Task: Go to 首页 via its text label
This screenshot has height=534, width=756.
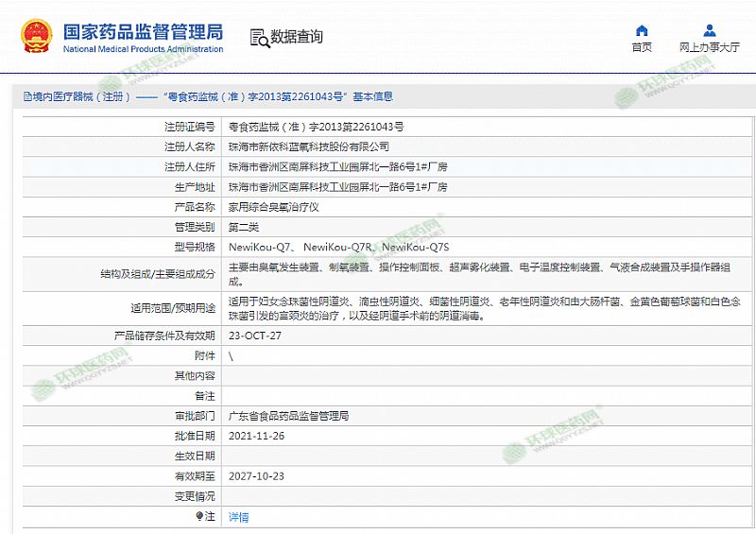Action: (642, 47)
